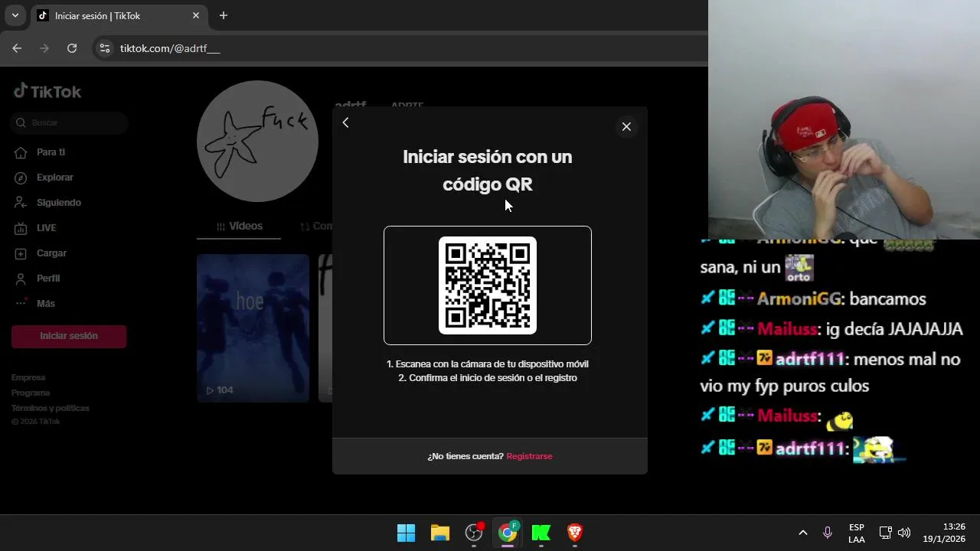Click the "Iniciar sesión con un código QR" heading
The image size is (980, 551).
(488, 171)
